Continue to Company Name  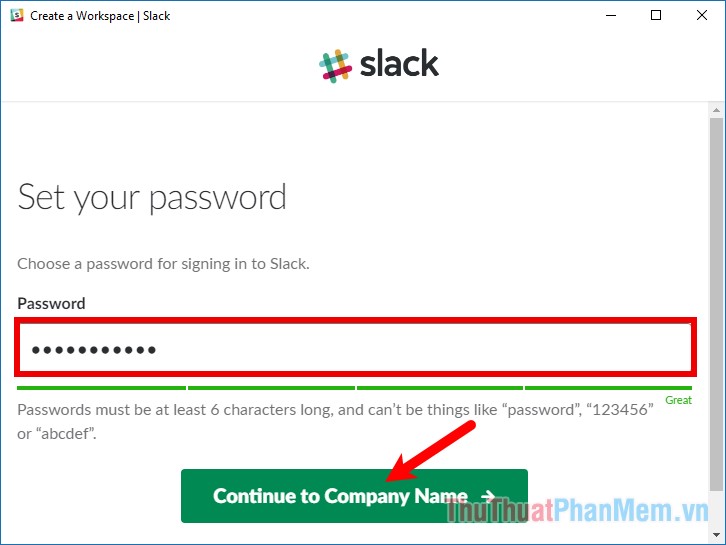pos(354,496)
